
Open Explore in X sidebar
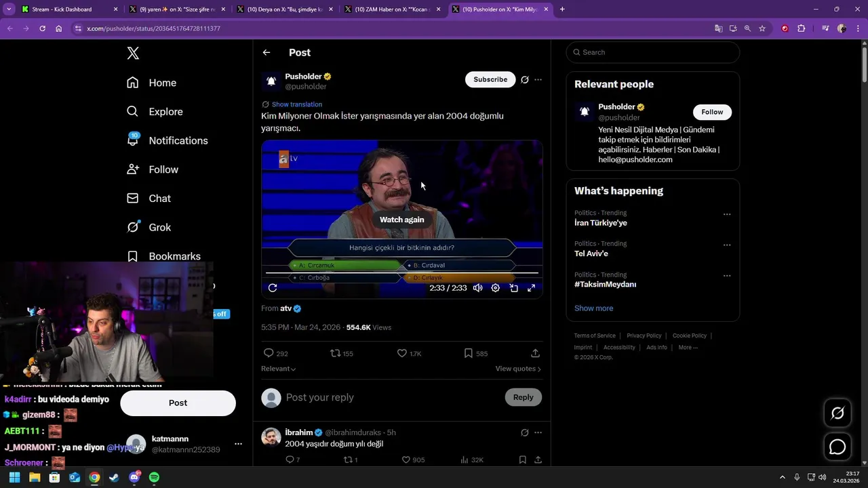pyautogui.click(x=155, y=112)
